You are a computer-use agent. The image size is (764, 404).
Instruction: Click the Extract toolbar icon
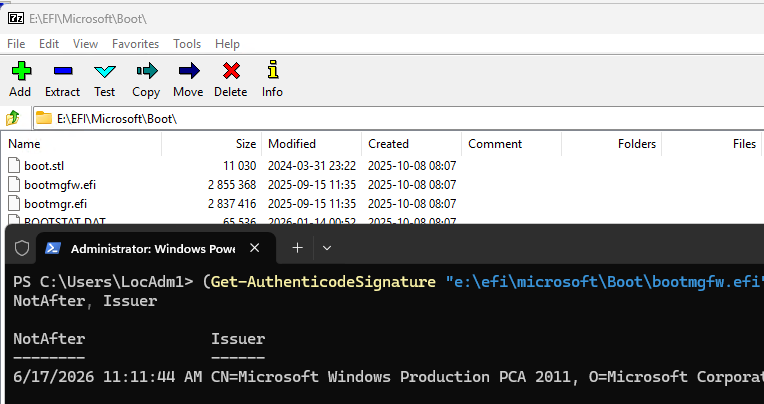coord(62,78)
